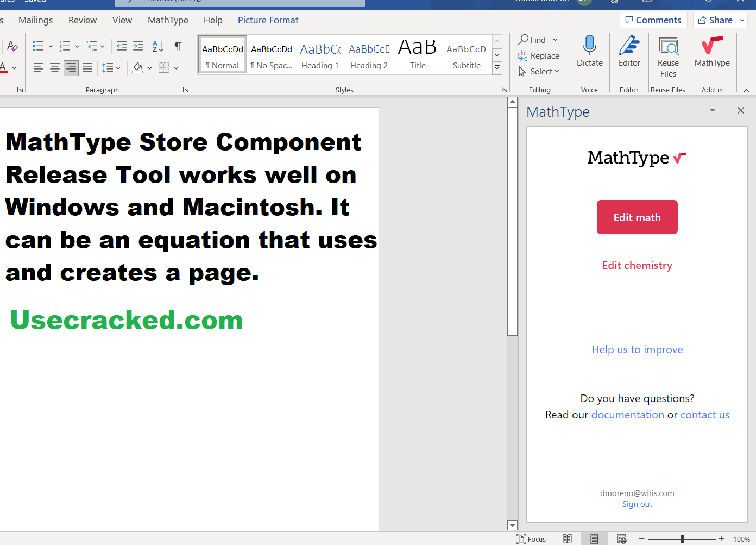Open the documentation link
Screen dimensions: 756x545
[x=627, y=415]
